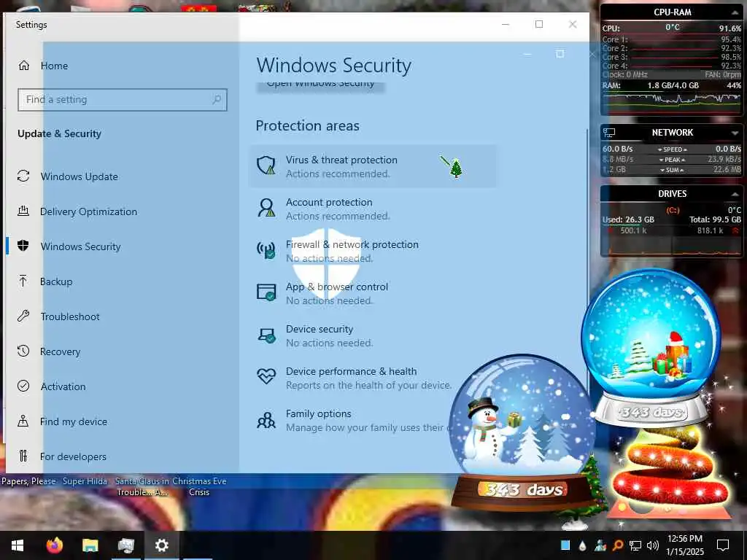The image size is (747, 560).
Task: Open Firefox from the taskbar
Action: [55, 545]
